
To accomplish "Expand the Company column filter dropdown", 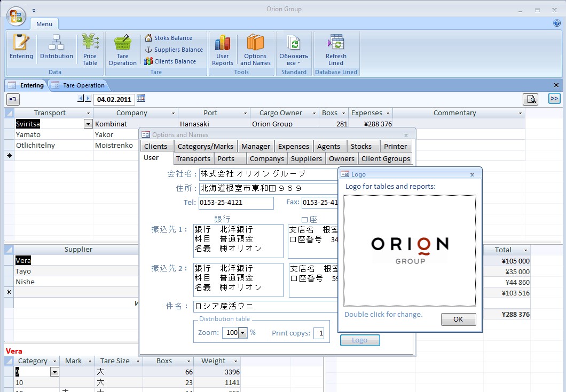I will click(173, 113).
